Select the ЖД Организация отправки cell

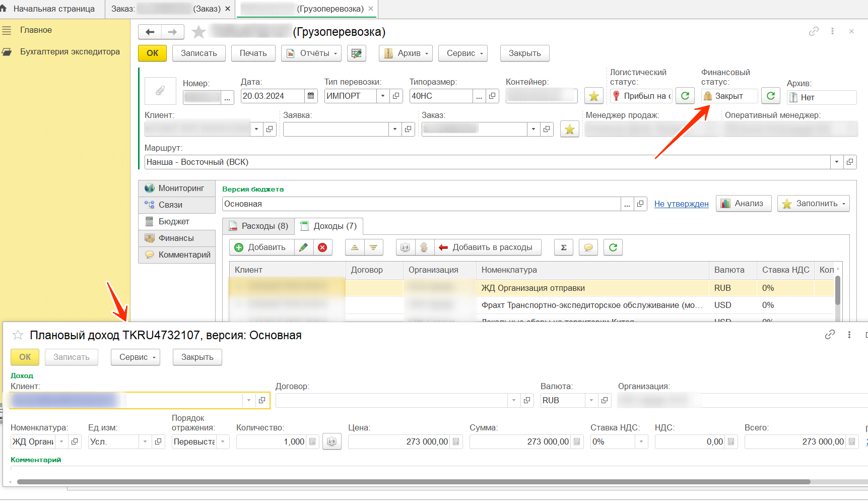[592, 288]
